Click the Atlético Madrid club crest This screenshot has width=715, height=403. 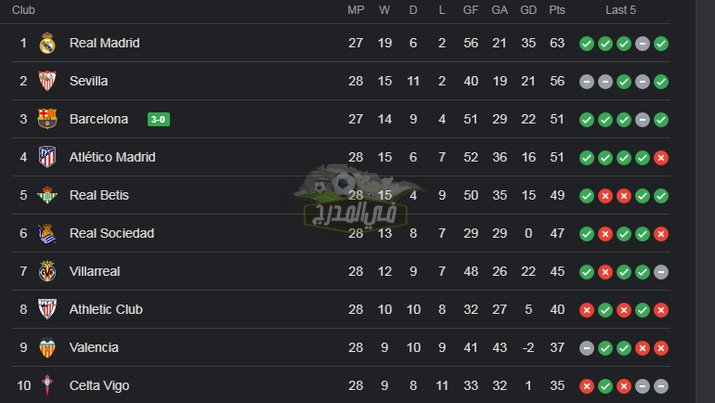[x=47, y=157]
